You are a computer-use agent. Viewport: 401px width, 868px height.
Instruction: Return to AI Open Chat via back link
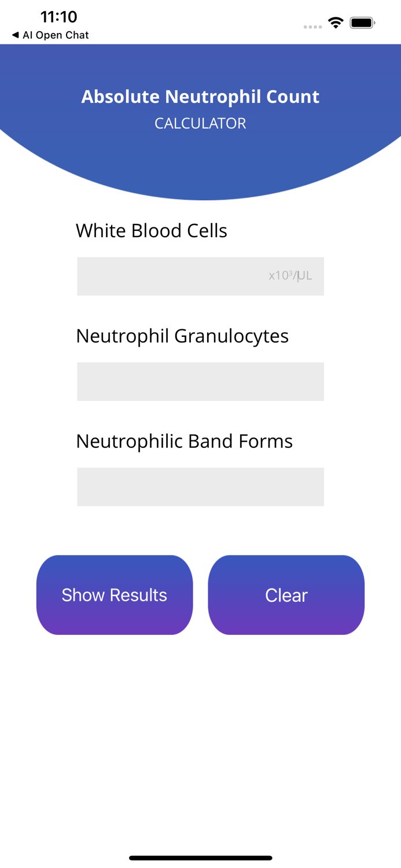pos(49,35)
